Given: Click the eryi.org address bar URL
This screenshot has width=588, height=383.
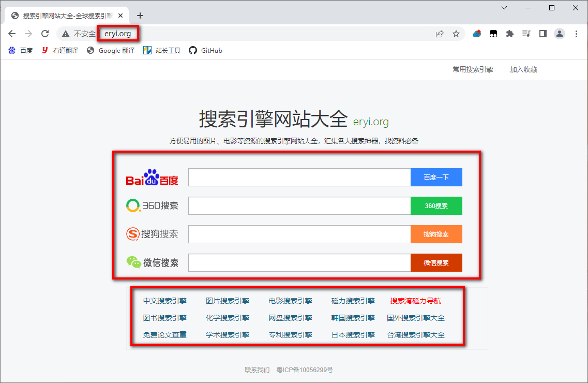Looking at the screenshot, I should 118,34.
